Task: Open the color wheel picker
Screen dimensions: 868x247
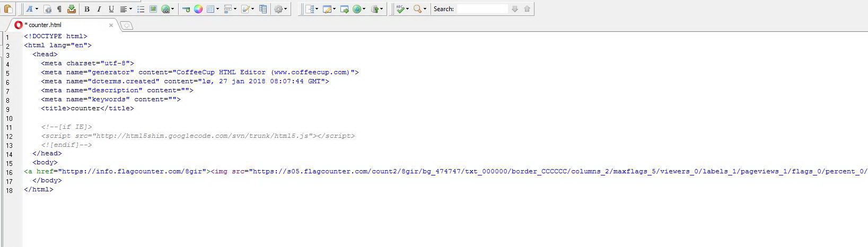Action: [198, 9]
